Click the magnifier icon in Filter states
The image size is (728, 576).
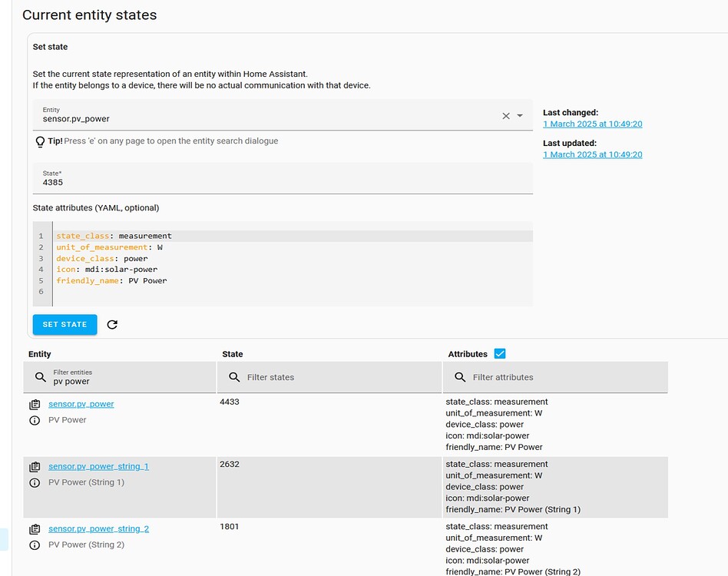[235, 377]
